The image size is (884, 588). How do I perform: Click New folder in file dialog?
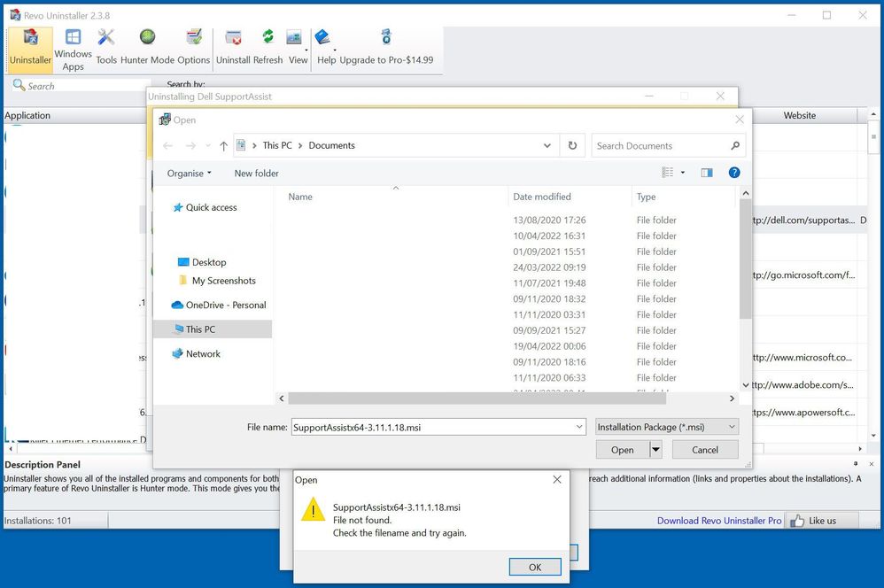click(x=257, y=173)
